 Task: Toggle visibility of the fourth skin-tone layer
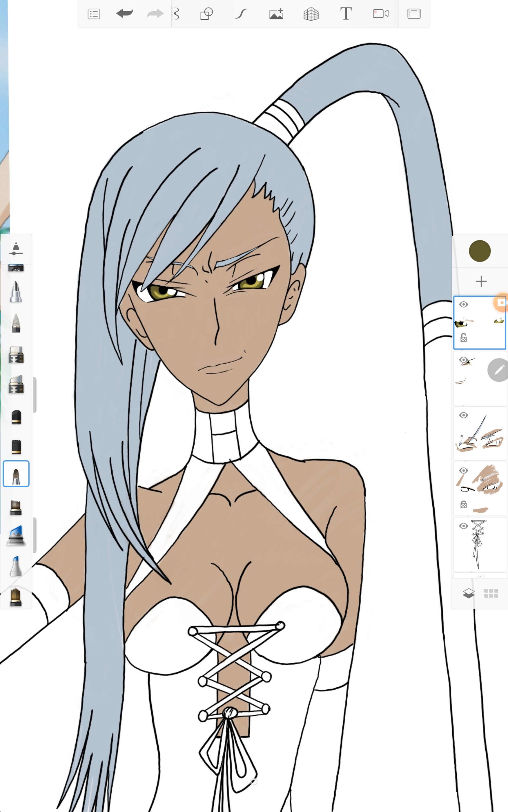pyautogui.click(x=464, y=471)
